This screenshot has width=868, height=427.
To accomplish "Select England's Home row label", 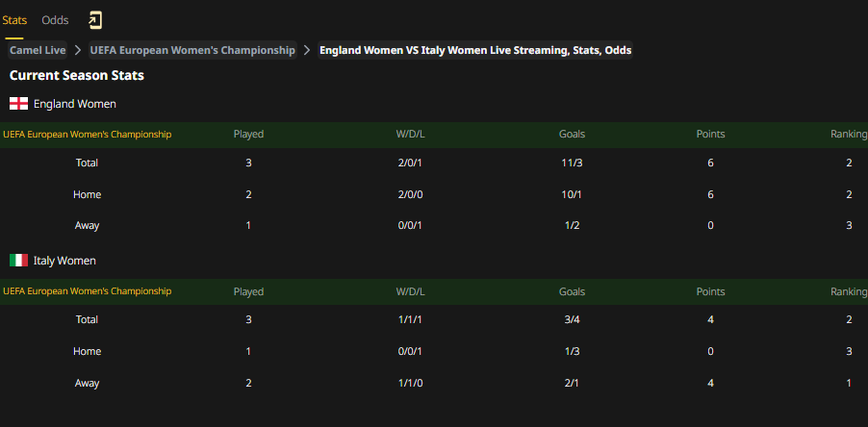I will pos(87,194).
